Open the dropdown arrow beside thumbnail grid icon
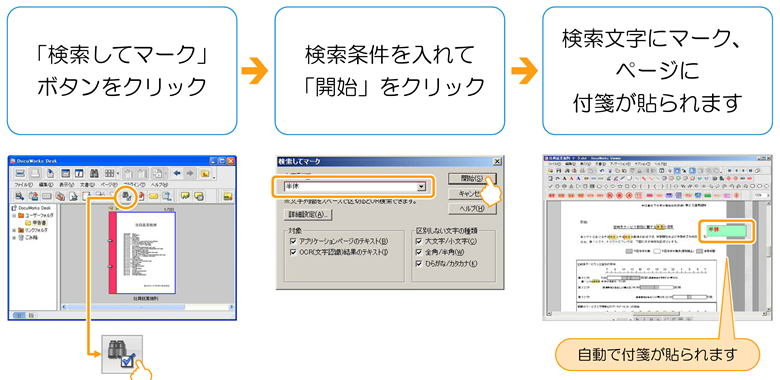 coord(118,173)
